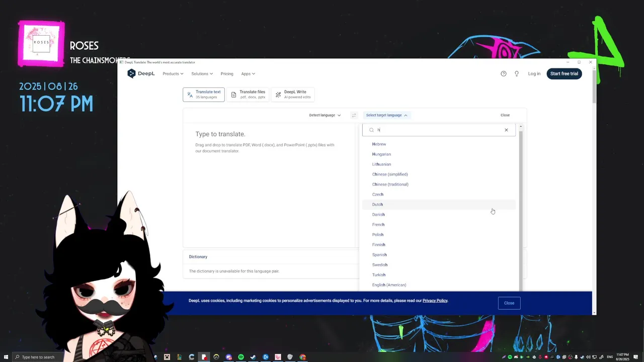Click the Type to translate text area
644x362 pixels.
pos(270,185)
